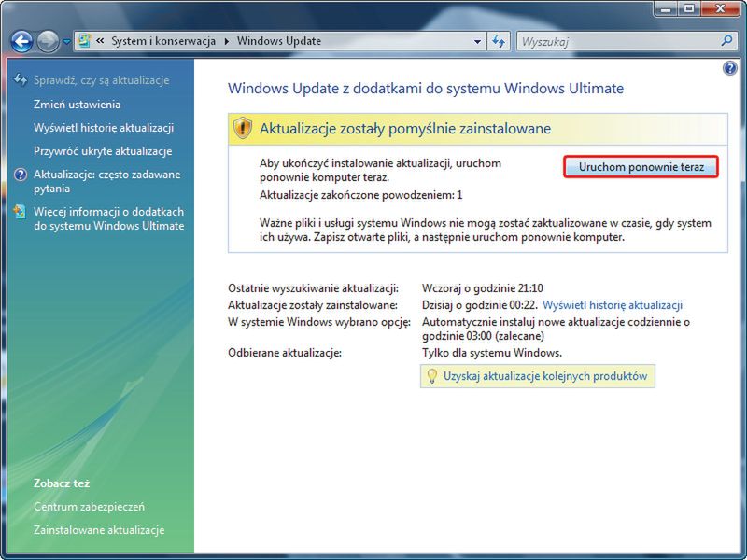Select 'Windows Update' breadcrumb

pos(279,41)
